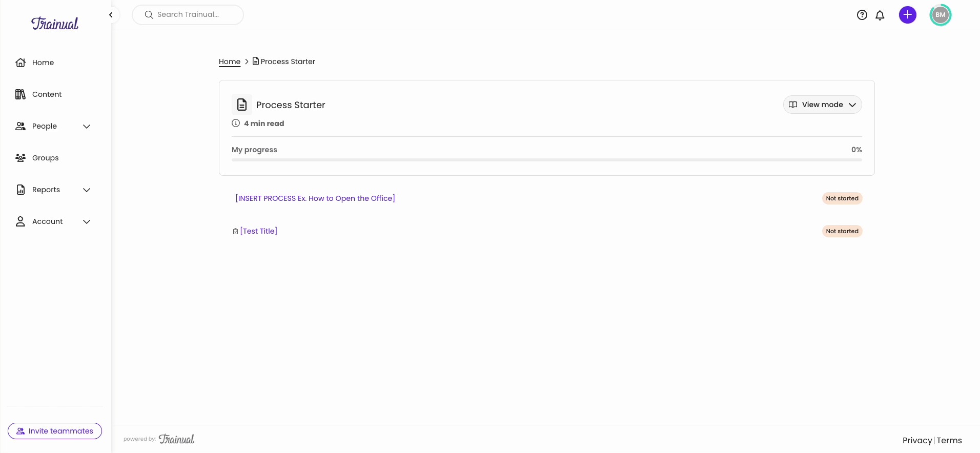980x453 pixels.
Task: Expand the Account section chevron
Action: (x=87, y=222)
